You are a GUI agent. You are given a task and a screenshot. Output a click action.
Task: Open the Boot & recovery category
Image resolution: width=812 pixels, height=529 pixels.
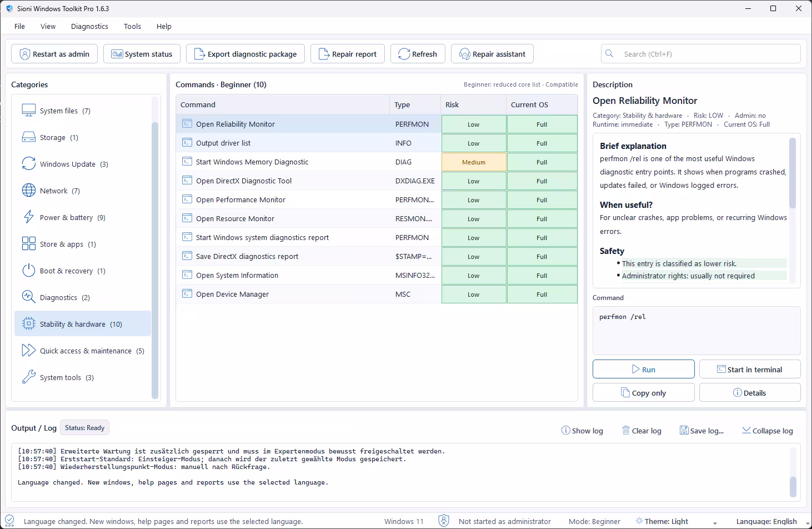coord(83,271)
